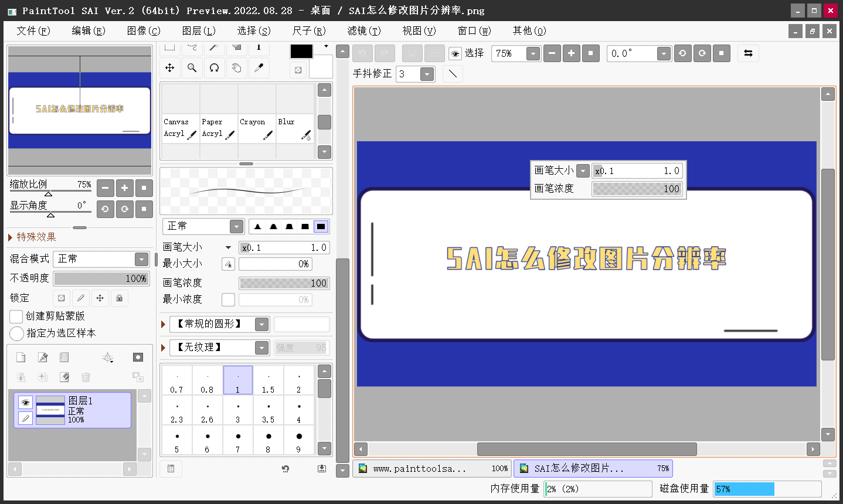This screenshot has width=843, height=504.
Task: Switch to the www.painttoolsa... document tab
Action: [x=432, y=468]
